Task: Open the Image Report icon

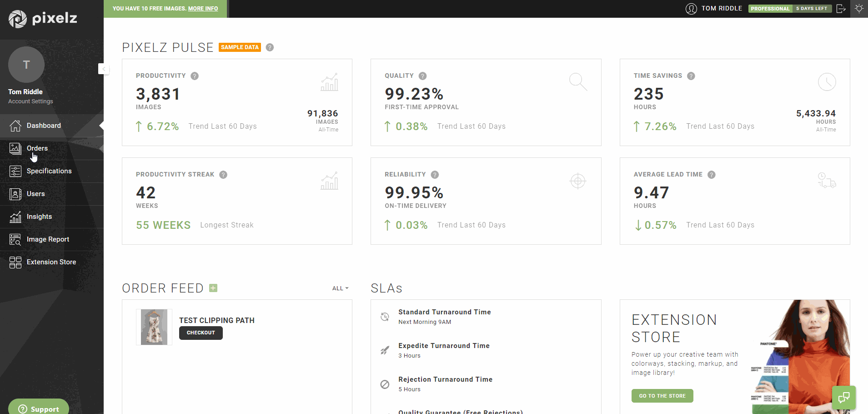Action: [15, 239]
